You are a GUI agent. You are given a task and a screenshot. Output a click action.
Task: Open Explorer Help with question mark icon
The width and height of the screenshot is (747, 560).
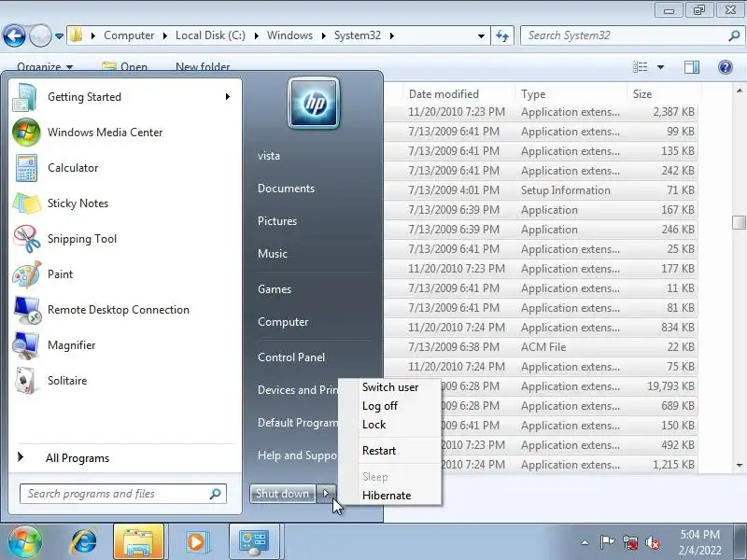coord(726,67)
